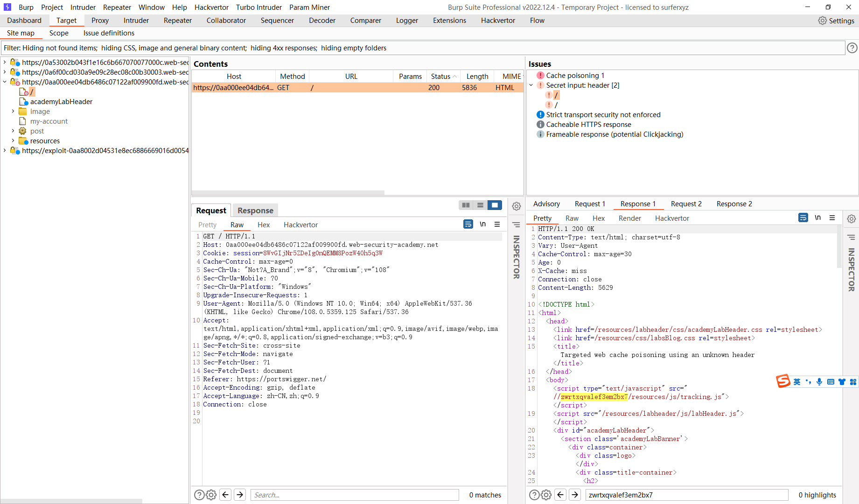Open the Proxy tab

(x=100, y=21)
